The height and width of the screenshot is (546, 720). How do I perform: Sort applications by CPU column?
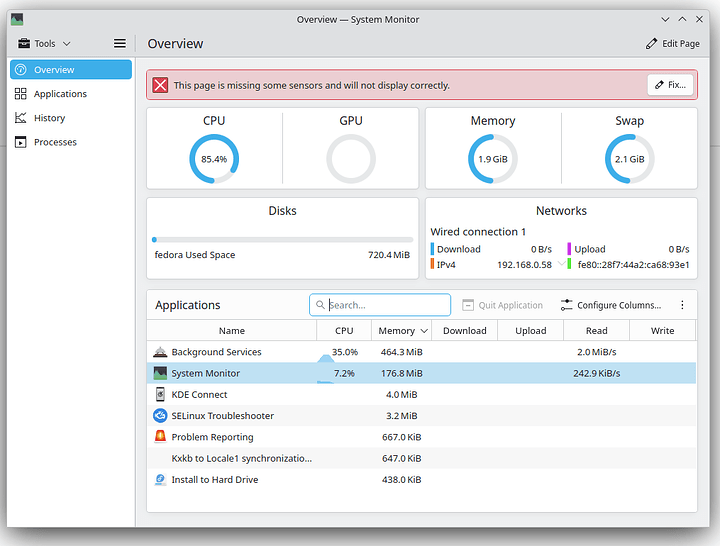click(x=344, y=331)
